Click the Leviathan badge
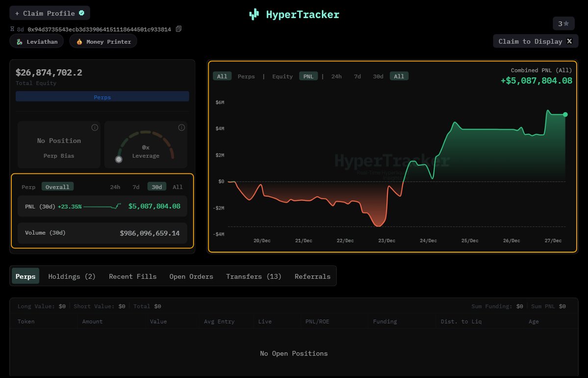The image size is (588, 378). point(37,42)
